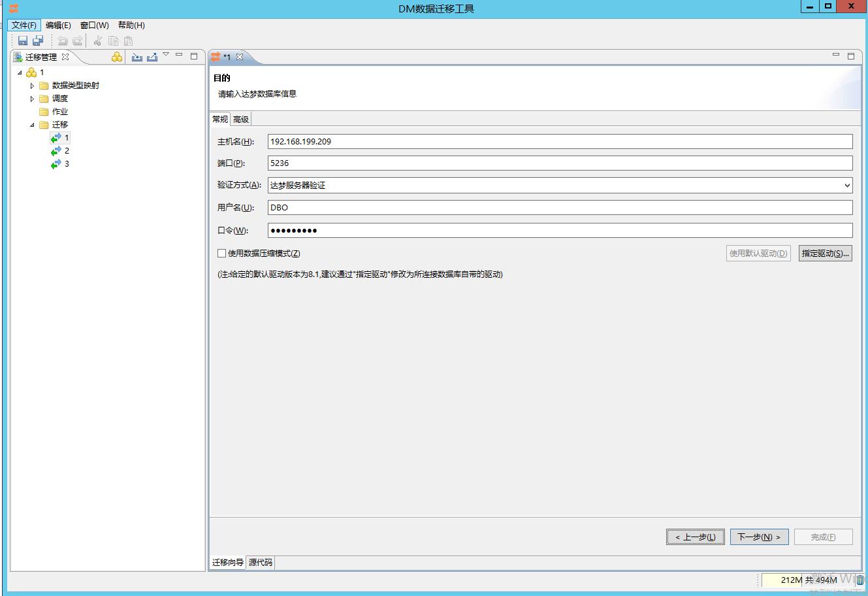Screen dimensions: 868x596
Task: Click the Save All toolbar icon
Action: tap(38, 41)
